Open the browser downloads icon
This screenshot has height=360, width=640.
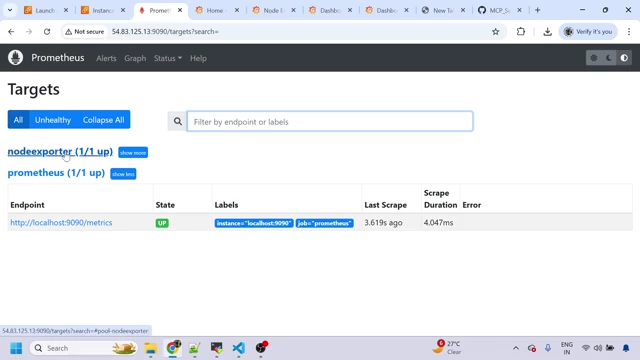(547, 31)
